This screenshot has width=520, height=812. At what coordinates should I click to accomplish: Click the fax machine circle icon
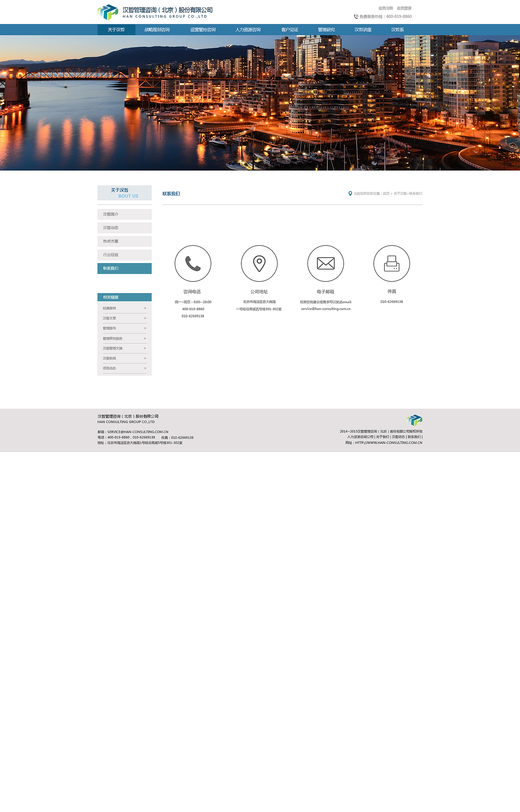392,263
